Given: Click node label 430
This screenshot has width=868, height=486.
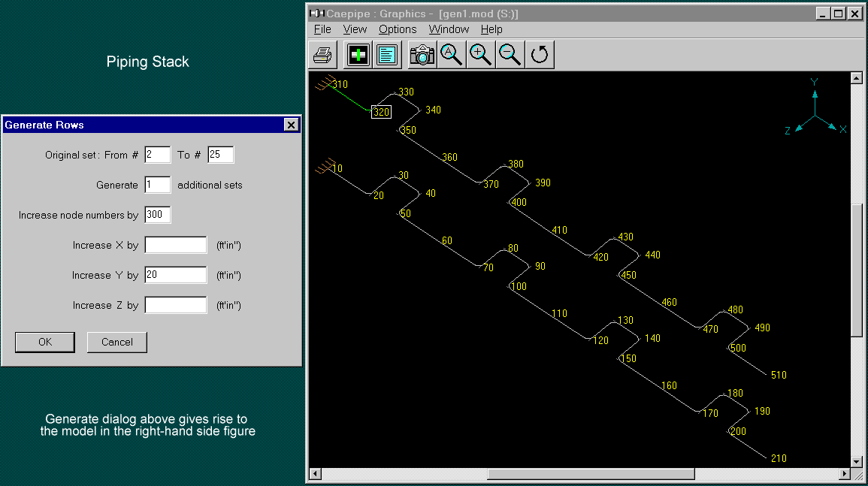Looking at the screenshot, I should pos(625,237).
